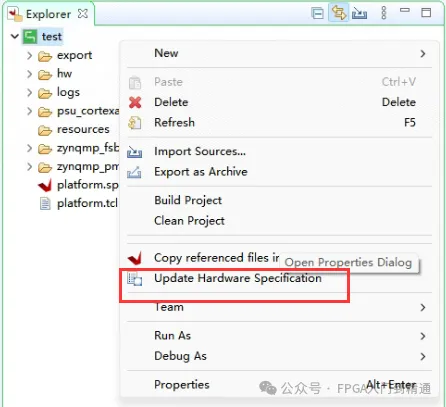Open the Run As submenu
Viewport: 446px width, 407px height.
coord(279,336)
